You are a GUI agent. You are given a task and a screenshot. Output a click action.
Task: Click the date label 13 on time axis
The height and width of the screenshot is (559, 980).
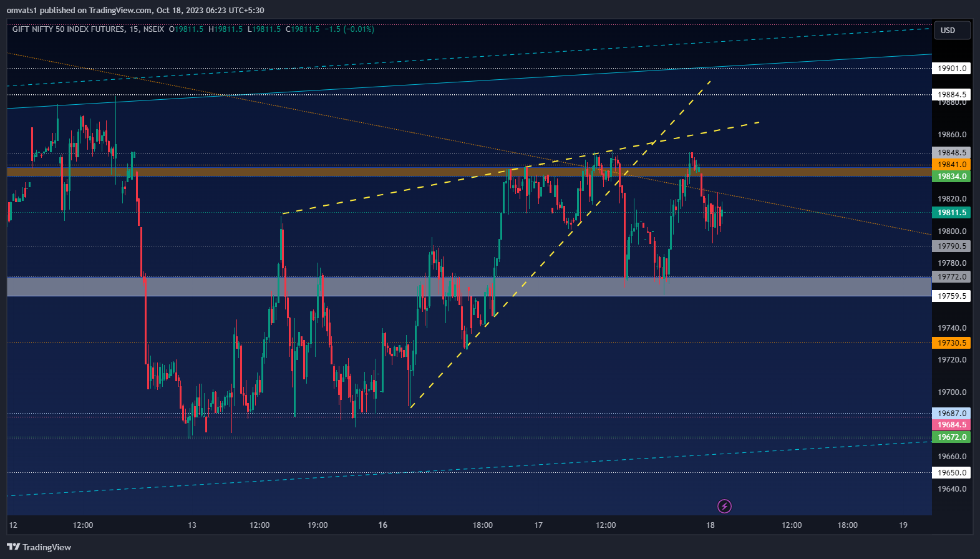[192, 525]
